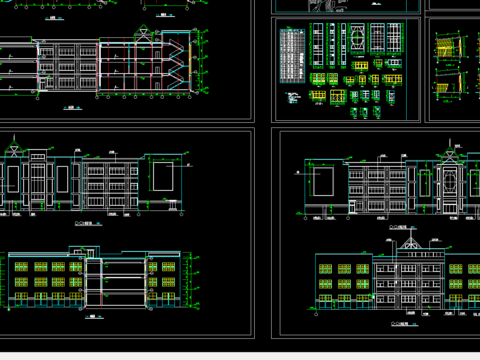This screenshot has width=480, height=360.
Task: Click the lower yellow hatched stair detail
Action: (x=449, y=84)
